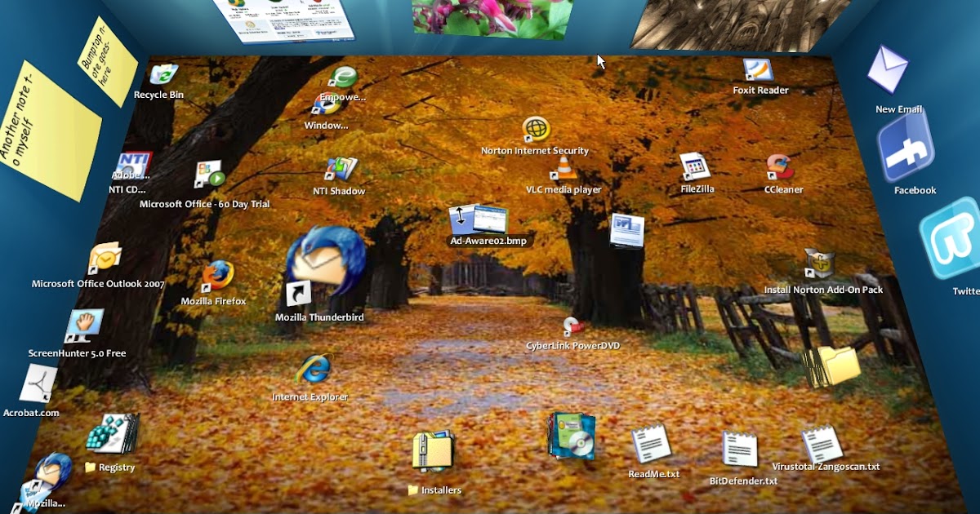Open the Registry folder icon

[113, 433]
